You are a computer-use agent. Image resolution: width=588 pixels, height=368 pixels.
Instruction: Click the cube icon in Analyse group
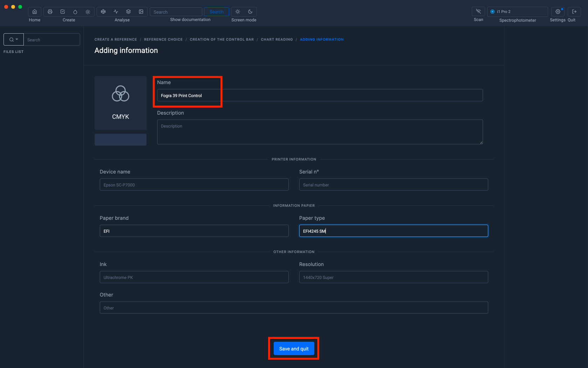pos(103,12)
